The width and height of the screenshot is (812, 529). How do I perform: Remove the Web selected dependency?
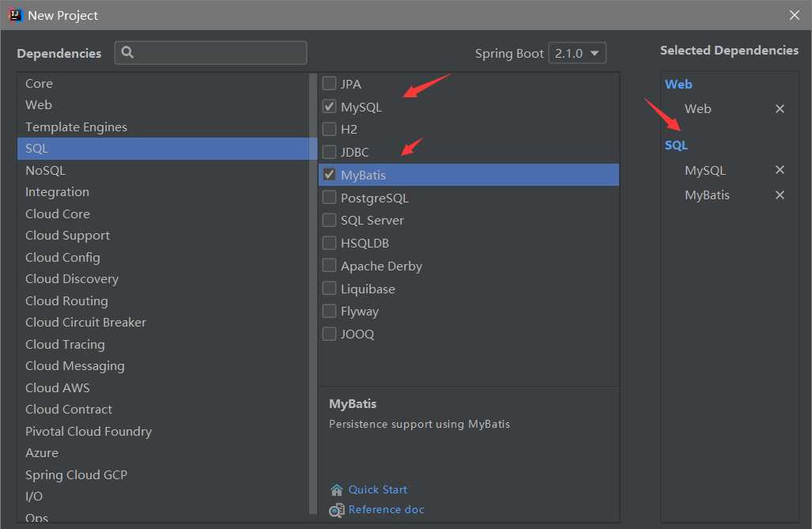780,109
